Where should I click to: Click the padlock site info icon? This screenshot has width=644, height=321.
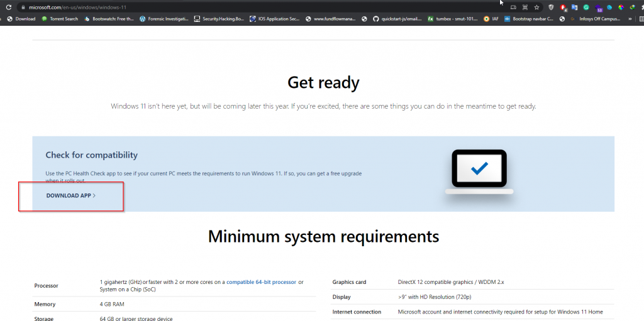coord(23,8)
